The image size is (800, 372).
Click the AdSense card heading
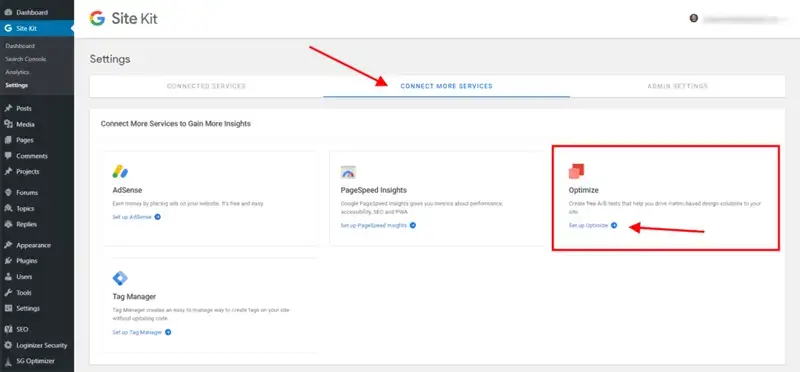pyautogui.click(x=127, y=190)
